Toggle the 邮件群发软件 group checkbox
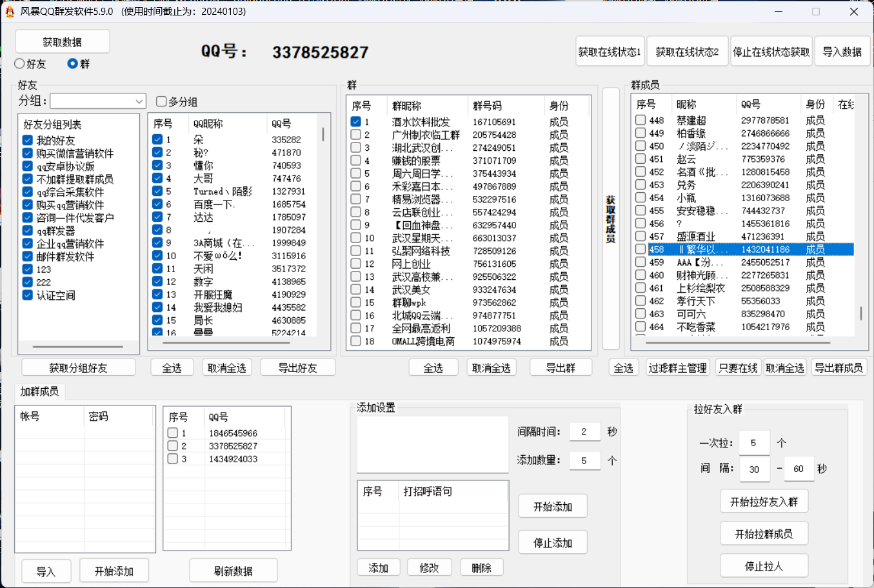Image resolution: width=874 pixels, height=588 pixels. pyautogui.click(x=28, y=256)
